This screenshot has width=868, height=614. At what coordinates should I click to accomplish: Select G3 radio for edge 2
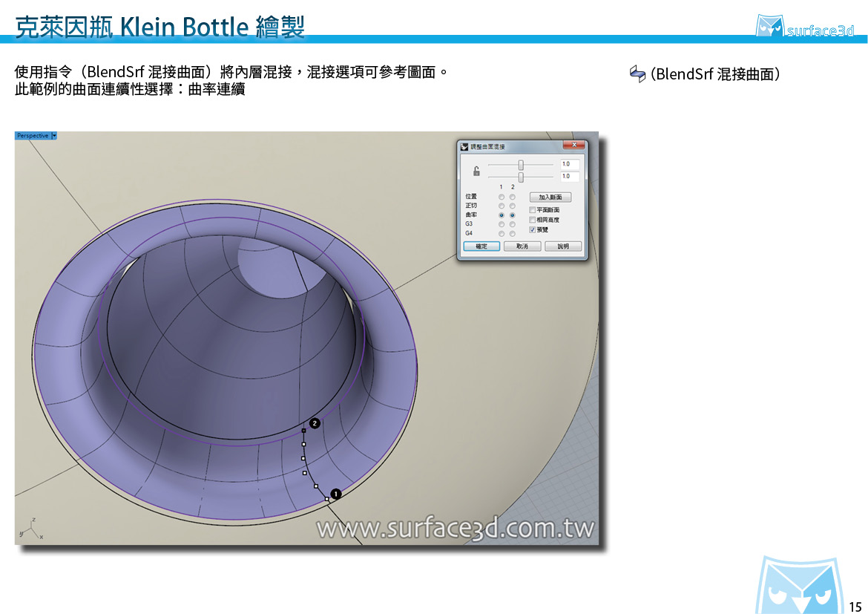[x=512, y=224]
